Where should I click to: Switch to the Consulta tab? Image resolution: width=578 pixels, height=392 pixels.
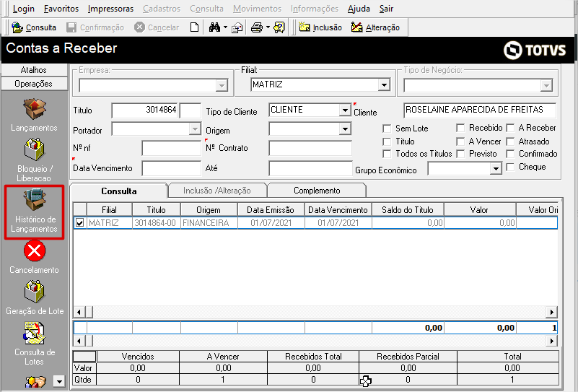click(x=118, y=191)
